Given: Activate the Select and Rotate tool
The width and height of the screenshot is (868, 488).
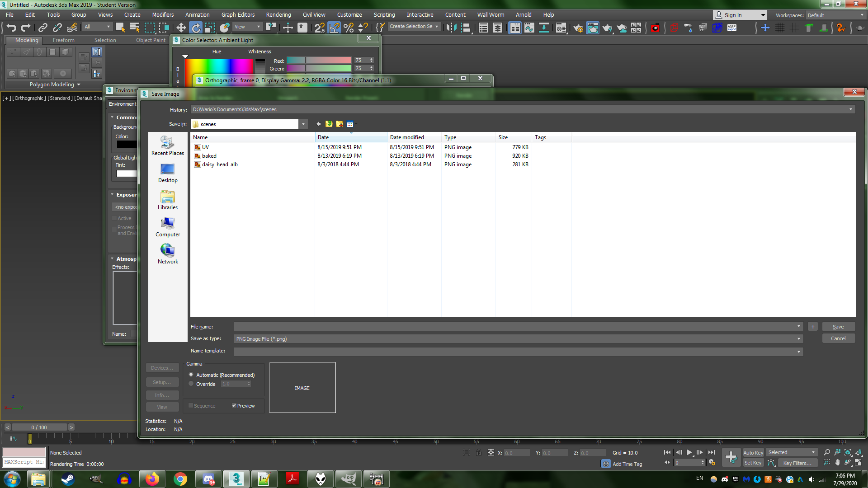Looking at the screenshot, I should pyautogui.click(x=196, y=28).
